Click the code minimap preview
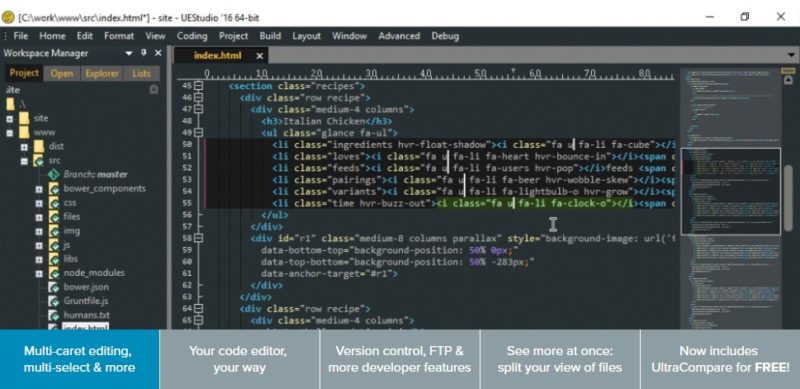 [x=731, y=199]
